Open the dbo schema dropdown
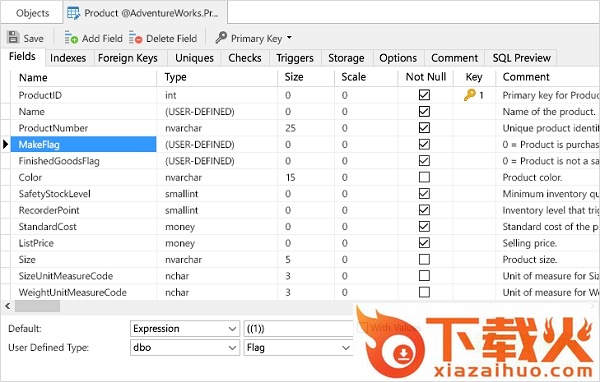Viewport: 600px width, 382px height. (232, 348)
